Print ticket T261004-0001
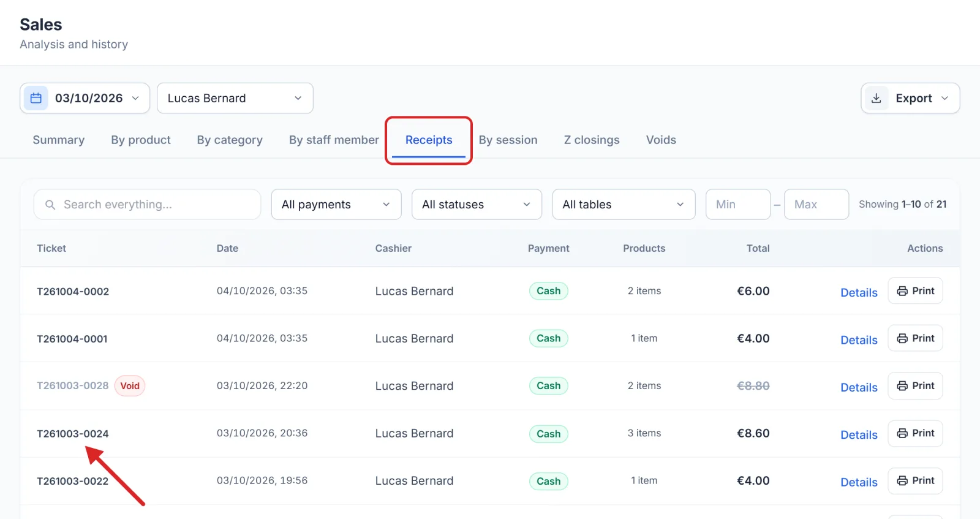 (915, 338)
